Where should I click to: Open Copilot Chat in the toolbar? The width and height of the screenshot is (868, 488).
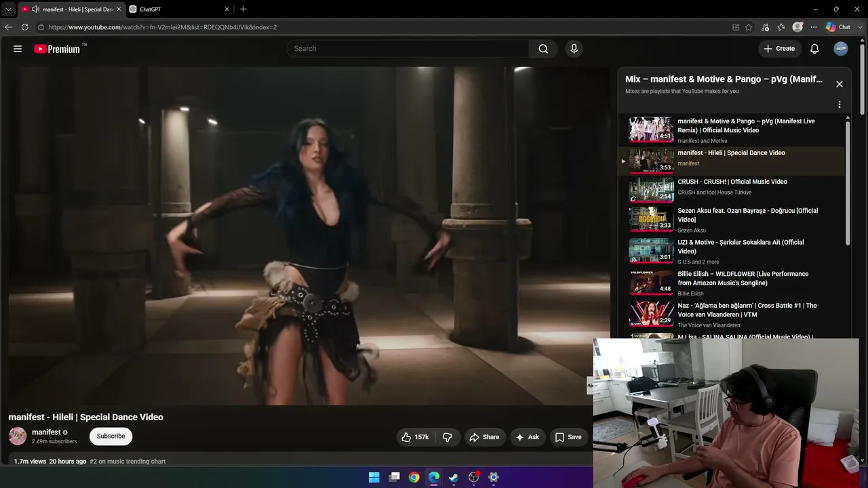(838, 27)
